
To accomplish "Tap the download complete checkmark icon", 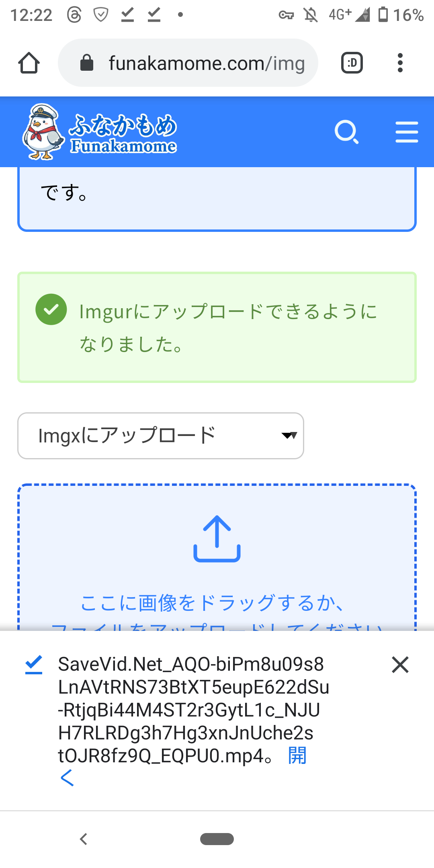I will (34, 665).
